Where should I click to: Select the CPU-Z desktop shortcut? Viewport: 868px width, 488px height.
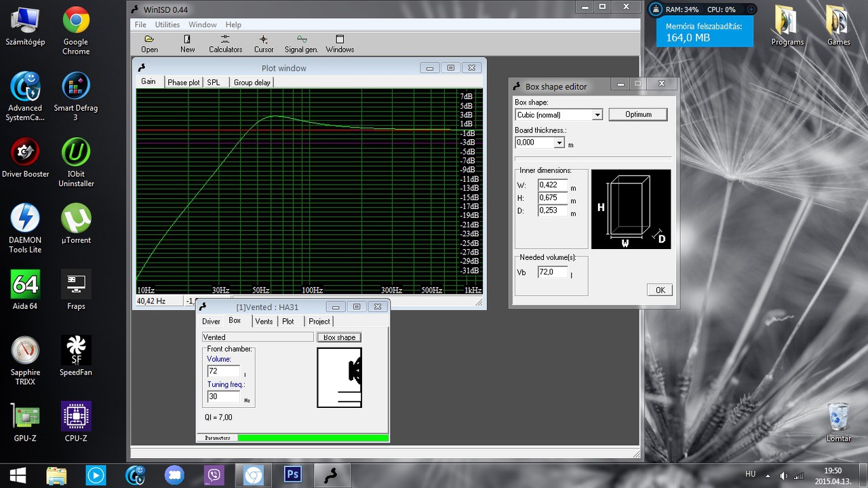pos(76,417)
